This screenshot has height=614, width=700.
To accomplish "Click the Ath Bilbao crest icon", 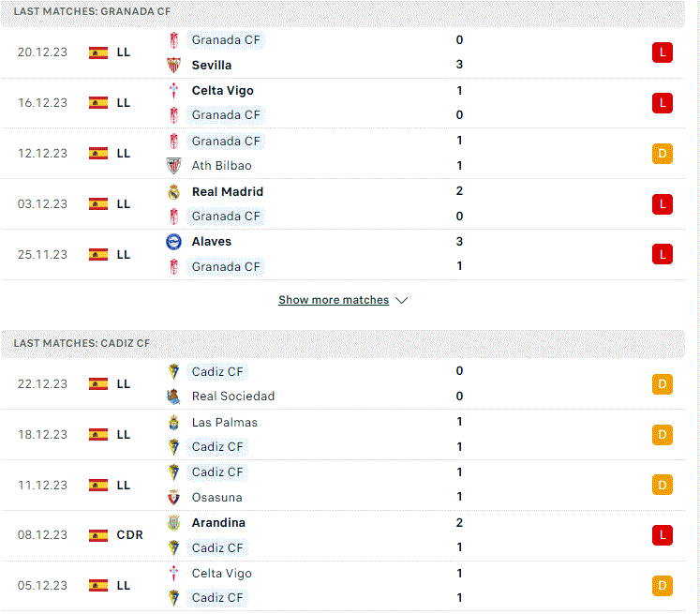I will [x=173, y=166].
